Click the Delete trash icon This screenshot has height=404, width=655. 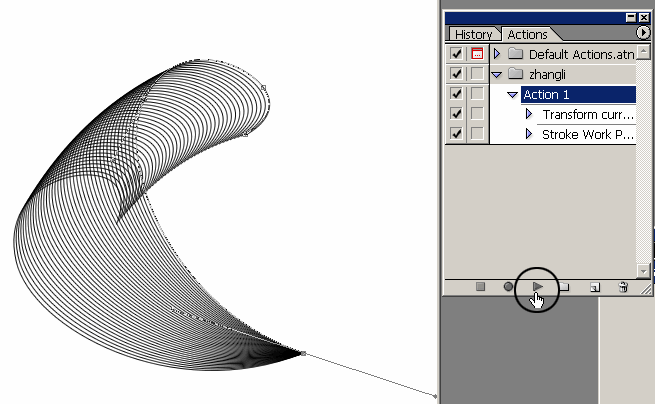pyautogui.click(x=623, y=287)
